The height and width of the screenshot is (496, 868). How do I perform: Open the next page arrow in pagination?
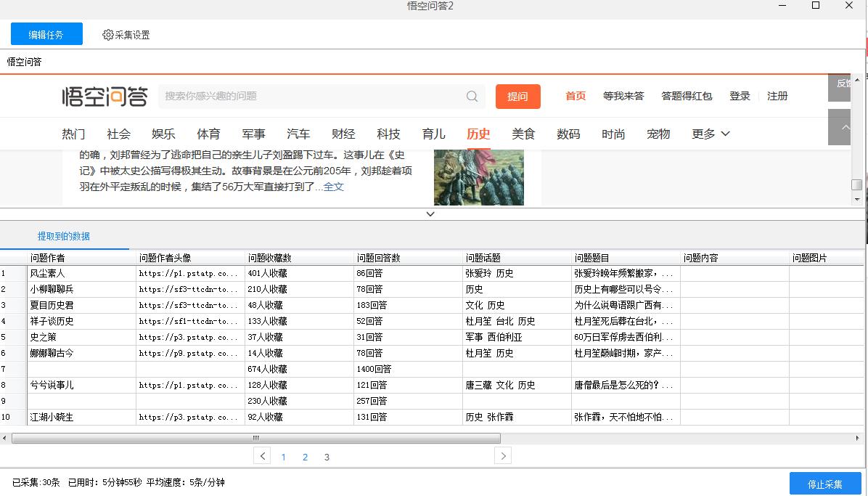[502, 456]
